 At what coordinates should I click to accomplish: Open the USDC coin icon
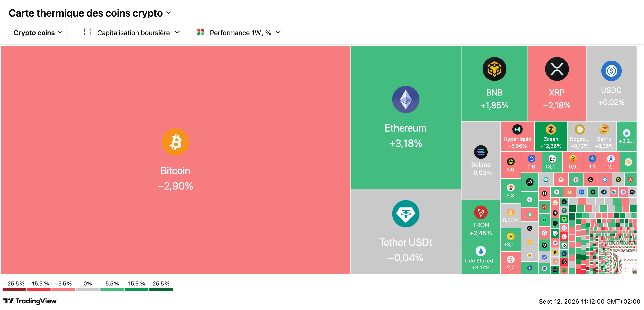click(x=611, y=71)
